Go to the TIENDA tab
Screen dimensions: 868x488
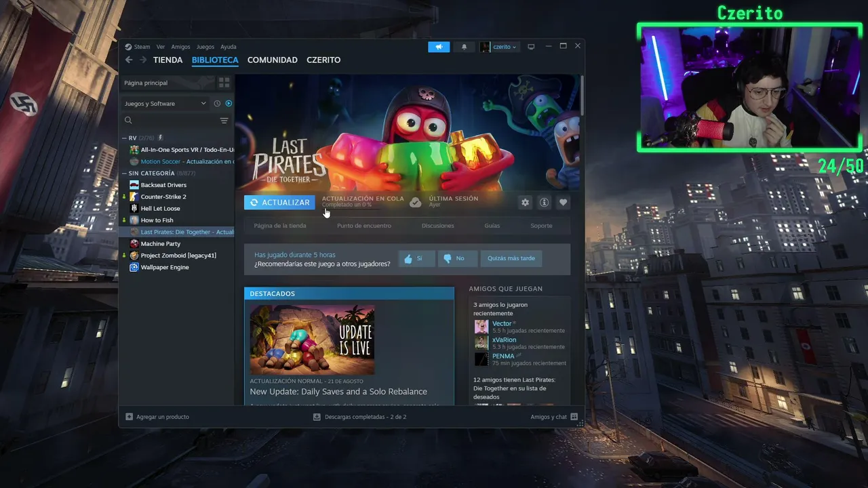tap(167, 60)
